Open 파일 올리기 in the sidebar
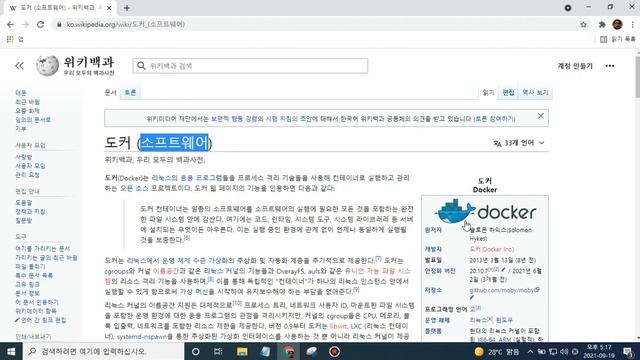The height and width of the screenshot is (360, 640). click(30, 267)
